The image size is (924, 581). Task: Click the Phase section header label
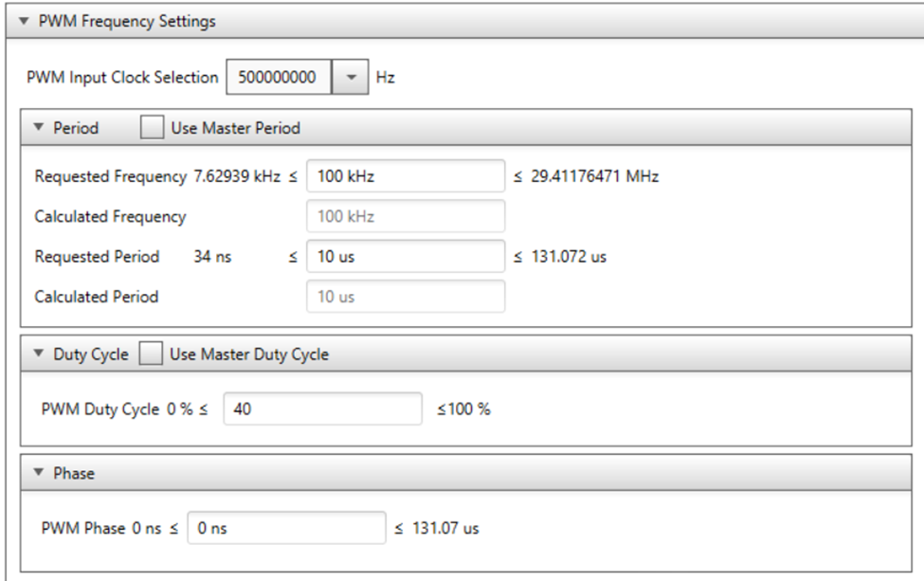[x=74, y=473]
